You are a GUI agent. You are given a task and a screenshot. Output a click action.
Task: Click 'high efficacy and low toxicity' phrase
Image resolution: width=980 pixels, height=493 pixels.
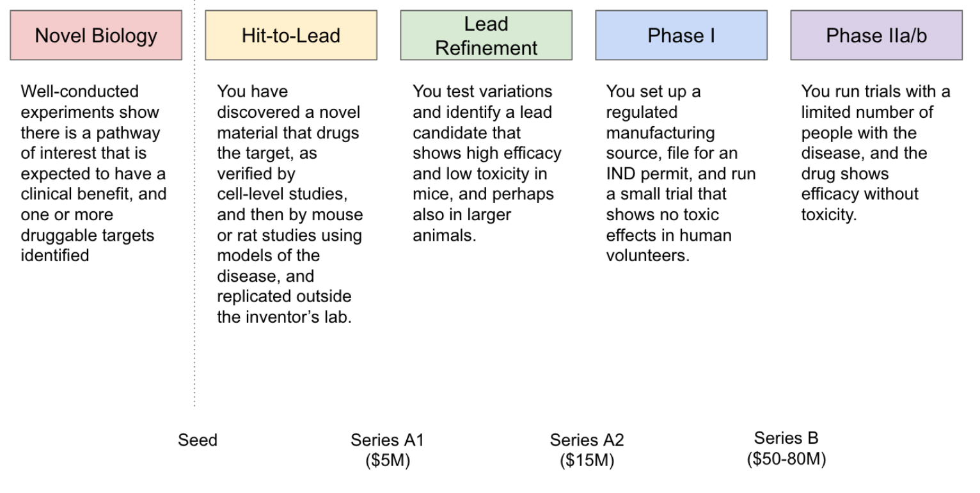487,163
